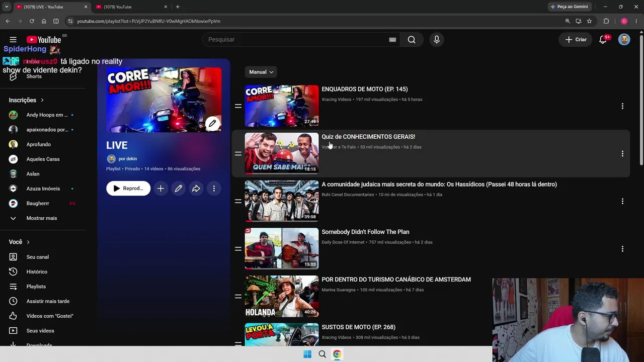The image size is (644, 362).
Task: Switch to the "(1079) YouTube" tab
Action: coord(130,7)
